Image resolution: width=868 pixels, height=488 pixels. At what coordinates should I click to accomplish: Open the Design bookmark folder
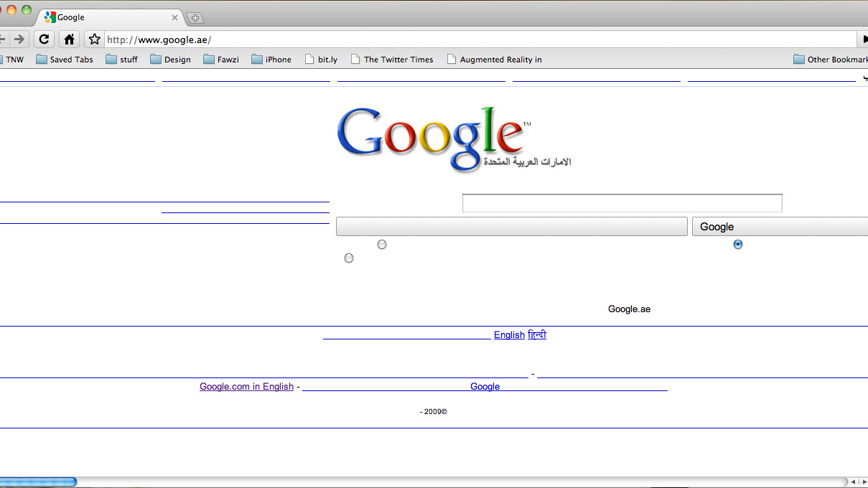point(170,60)
